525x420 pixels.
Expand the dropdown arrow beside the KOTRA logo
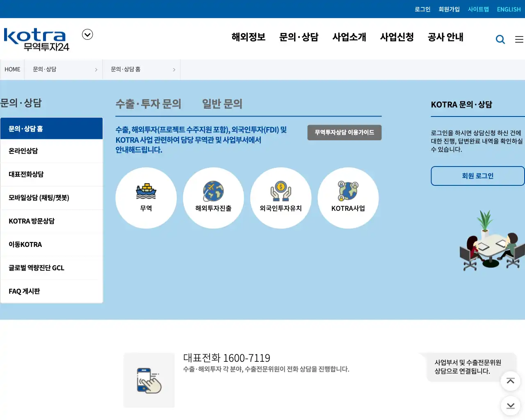(87, 34)
